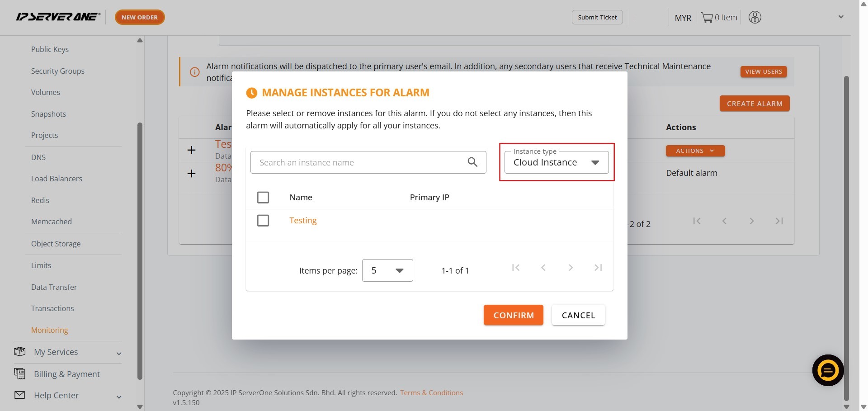868x411 pixels.
Task: Check the Testing instance checkbox
Action: [263, 221]
